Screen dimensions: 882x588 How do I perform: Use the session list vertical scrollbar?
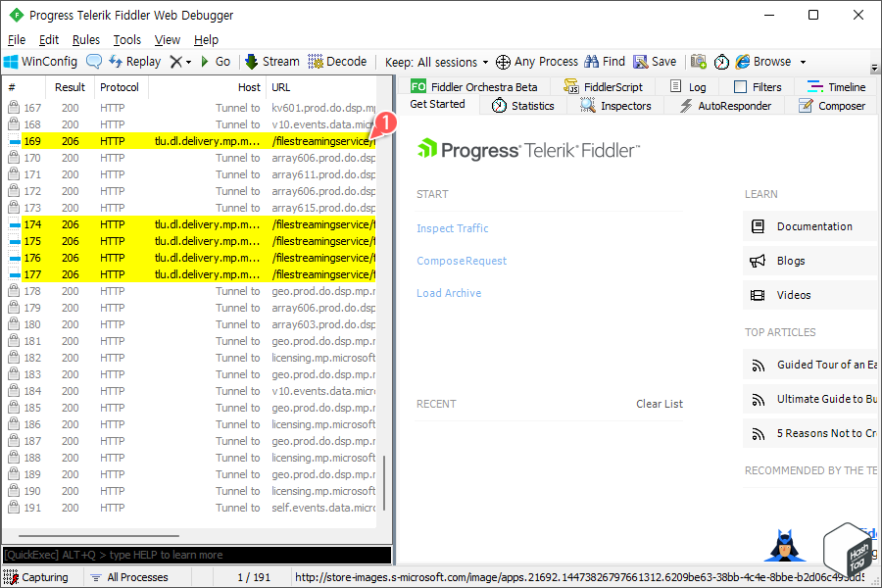tap(384, 483)
